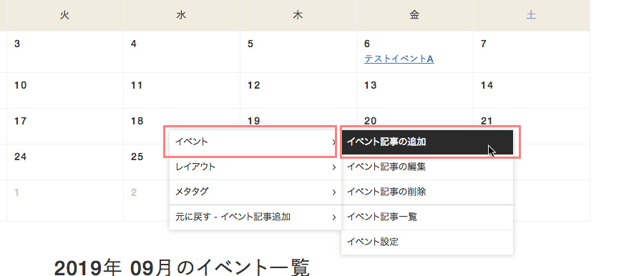Click the 土 weekday column header

531,16
